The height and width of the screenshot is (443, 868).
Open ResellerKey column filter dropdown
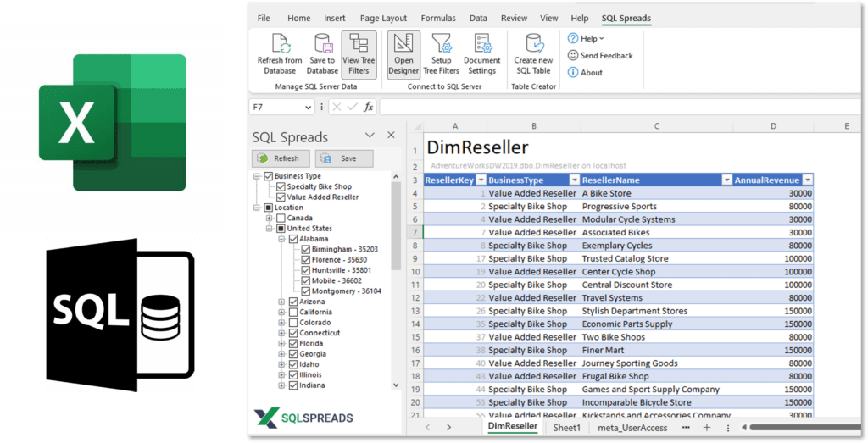[481, 180]
